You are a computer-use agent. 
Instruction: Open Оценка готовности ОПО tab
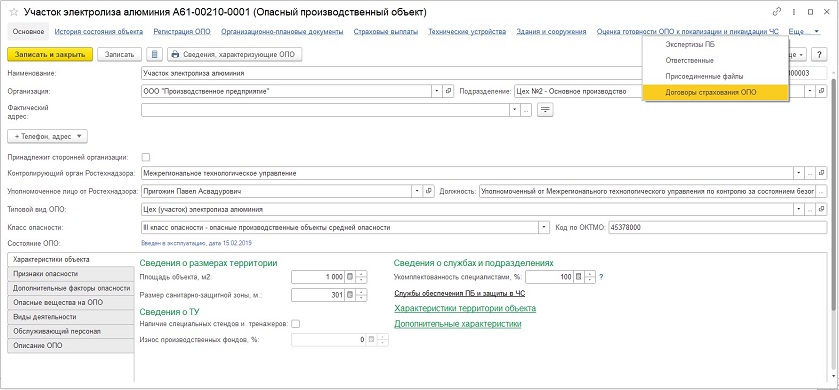pyautogui.click(x=688, y=32)
